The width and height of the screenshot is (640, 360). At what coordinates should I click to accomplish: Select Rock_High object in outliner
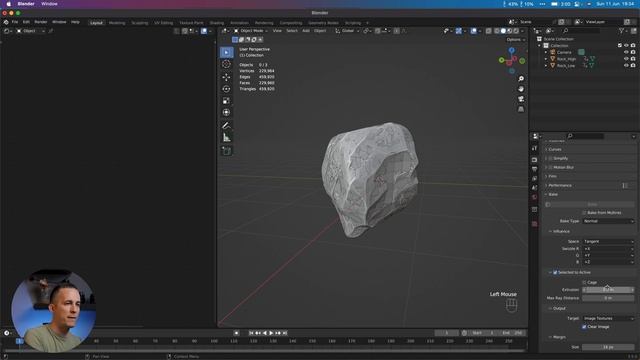(x=566, y=59)
